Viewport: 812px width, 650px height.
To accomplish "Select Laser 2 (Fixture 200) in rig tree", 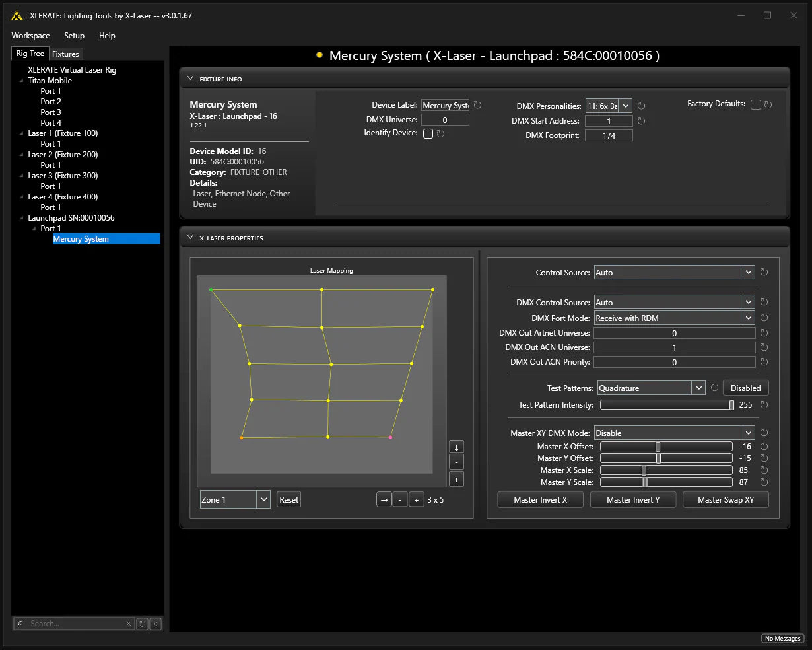I will [x=63, y=155].
